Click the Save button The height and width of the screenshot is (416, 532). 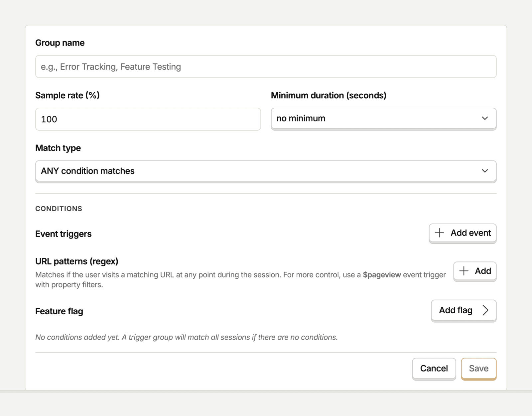point(478,368)
